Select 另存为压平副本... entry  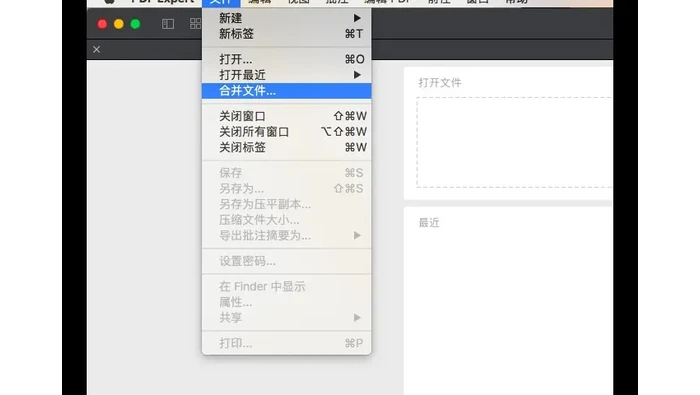point(287,204)
